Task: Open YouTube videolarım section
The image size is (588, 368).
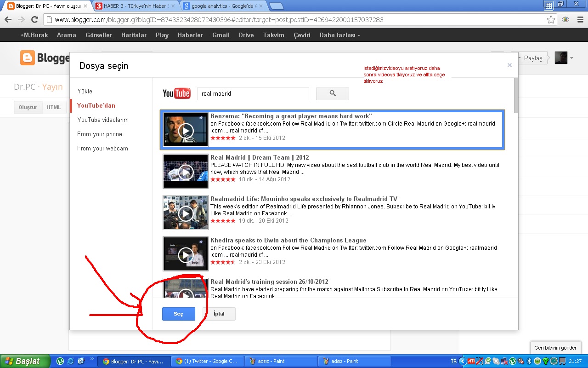Action: click(103, 120)
